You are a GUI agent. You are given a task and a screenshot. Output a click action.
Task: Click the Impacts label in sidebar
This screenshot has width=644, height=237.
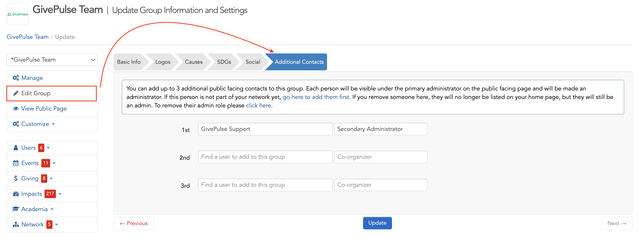pyautogui.click(x=32, y=194)
